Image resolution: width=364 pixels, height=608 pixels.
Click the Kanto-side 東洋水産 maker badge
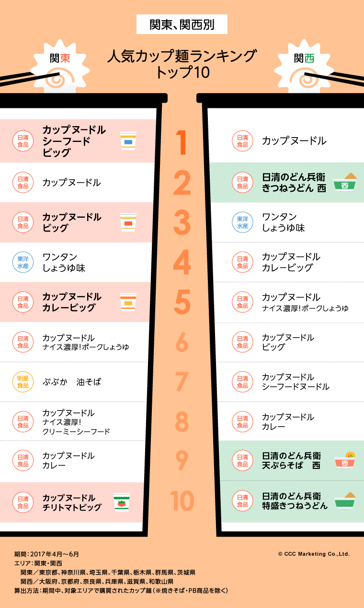pos(23,262)
